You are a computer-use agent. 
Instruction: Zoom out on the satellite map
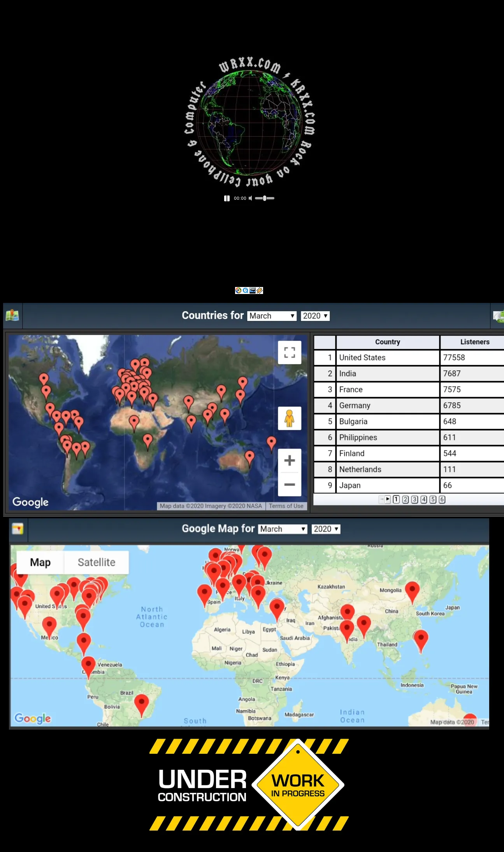pos(290,484)
